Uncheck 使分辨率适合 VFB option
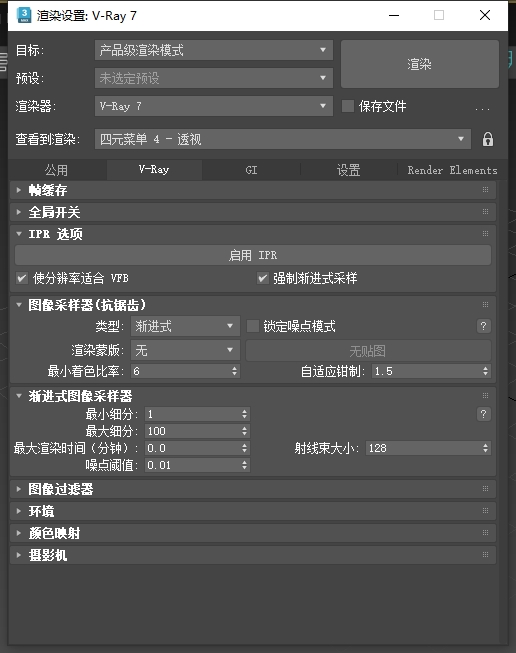Screen dimensions: 516x653 [x=22, y=278]
